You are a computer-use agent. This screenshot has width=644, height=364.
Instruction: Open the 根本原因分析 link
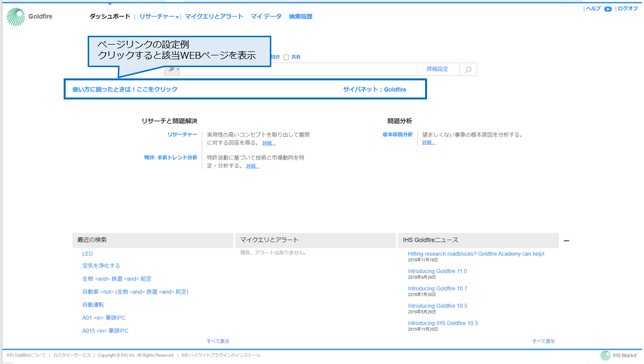point(398,134)
